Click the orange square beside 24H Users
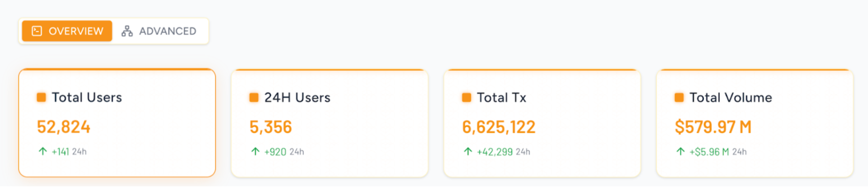Viewport: 868px width, 189px height. click(x=254, y=97)
